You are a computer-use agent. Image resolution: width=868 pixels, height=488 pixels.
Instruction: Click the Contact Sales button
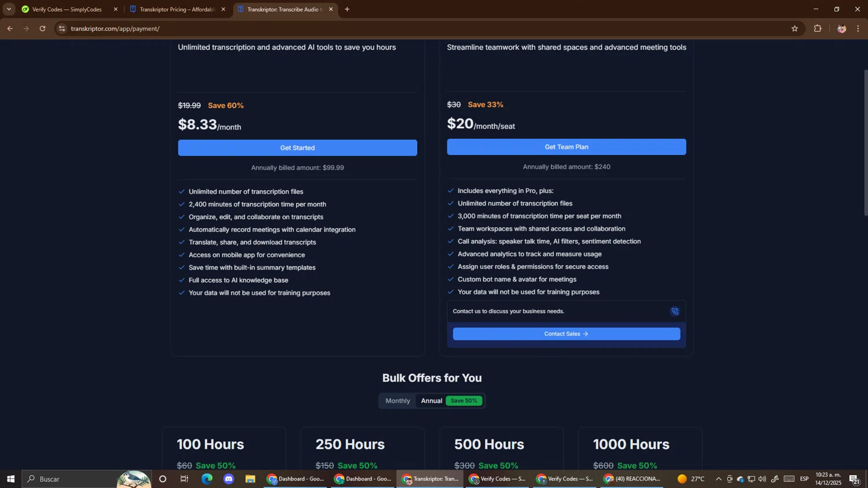567,334
